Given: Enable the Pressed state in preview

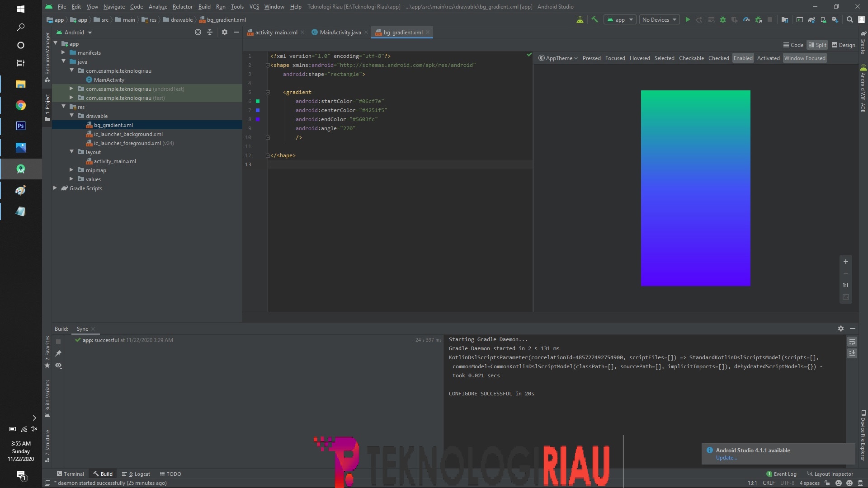Looking at the screenshot, I should (x=592, y=58).
